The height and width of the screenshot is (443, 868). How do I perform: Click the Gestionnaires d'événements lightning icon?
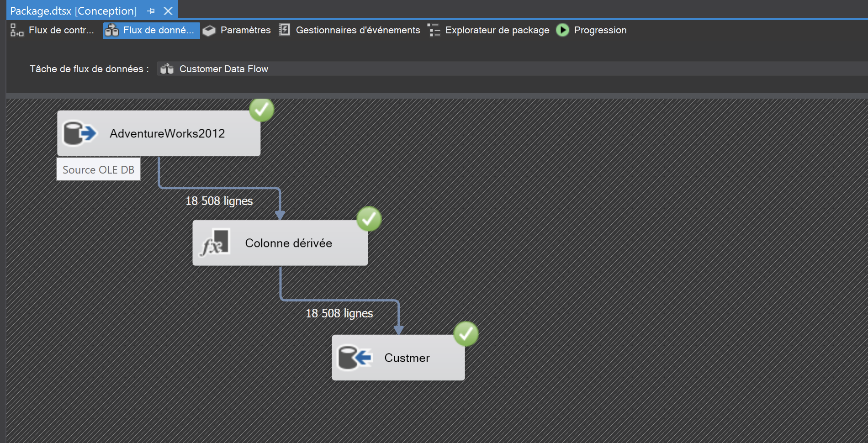[x=284, y=30]
